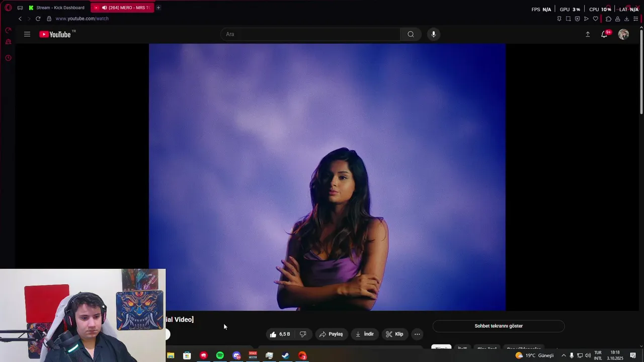The height and width of the screenshot is (362, 644).
Task: Open Steam from the taskbar
Action: (x=285, y=355)
